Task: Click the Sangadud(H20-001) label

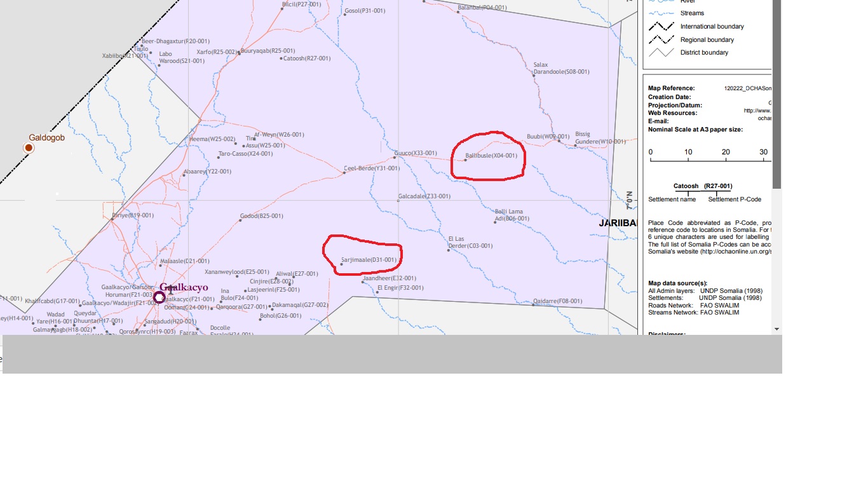Action: click(x=170, y=322)
